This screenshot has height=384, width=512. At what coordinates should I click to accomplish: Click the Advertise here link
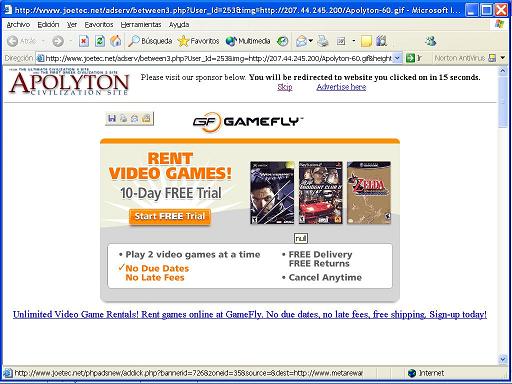tap(341, 87)
